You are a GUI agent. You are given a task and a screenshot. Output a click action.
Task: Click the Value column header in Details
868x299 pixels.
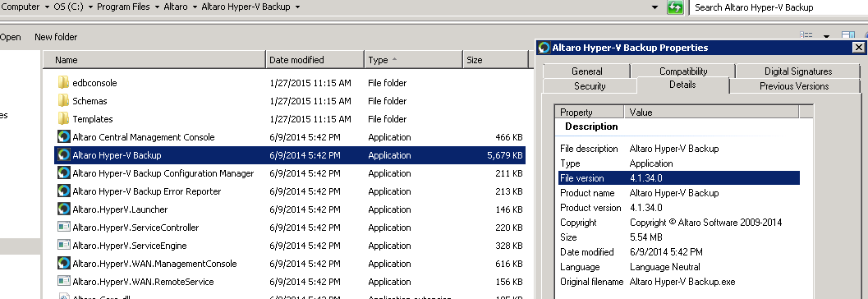pos(711,113)
